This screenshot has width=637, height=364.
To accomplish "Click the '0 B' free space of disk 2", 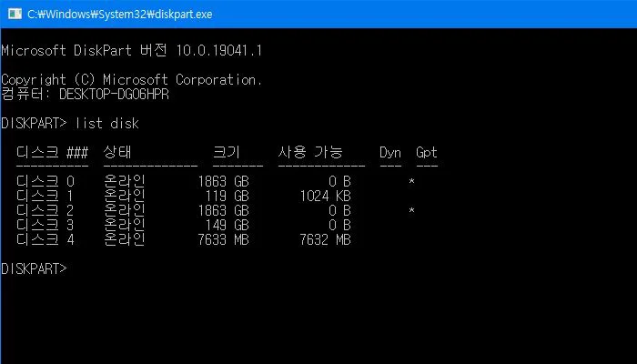I will [x=339, y=210].
